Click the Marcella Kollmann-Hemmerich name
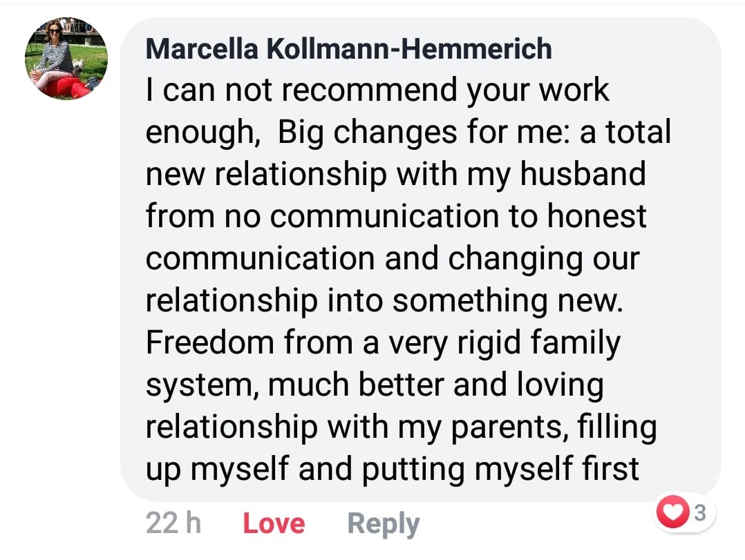 click(349, 48)
